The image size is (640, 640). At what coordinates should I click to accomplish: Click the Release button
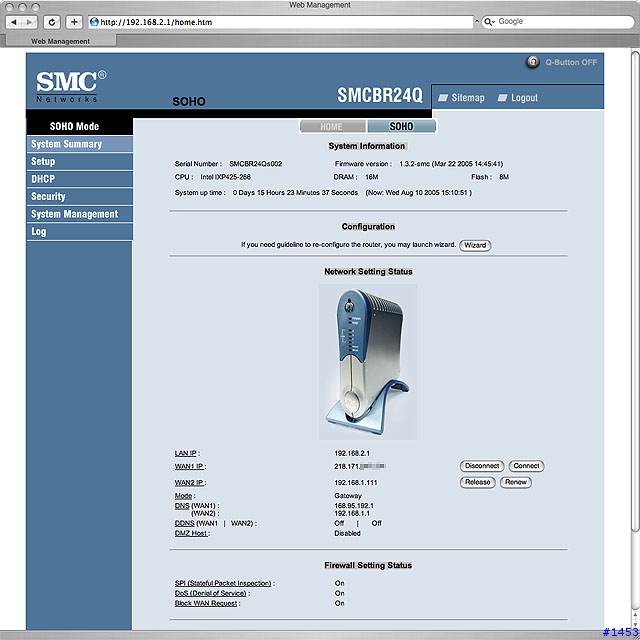coord(478,482)
